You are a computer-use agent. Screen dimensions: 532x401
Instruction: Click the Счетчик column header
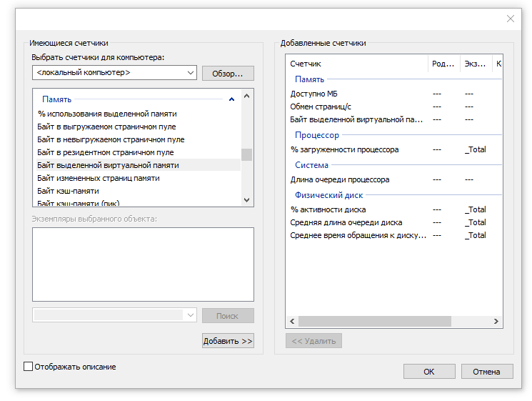pos(356,64)
